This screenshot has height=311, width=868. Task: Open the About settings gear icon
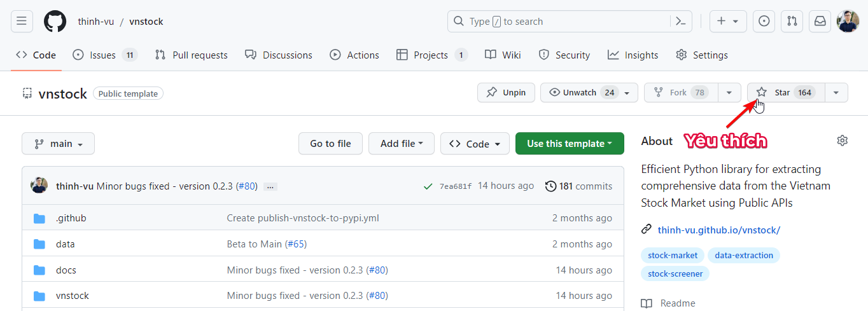tap(843, 141)
